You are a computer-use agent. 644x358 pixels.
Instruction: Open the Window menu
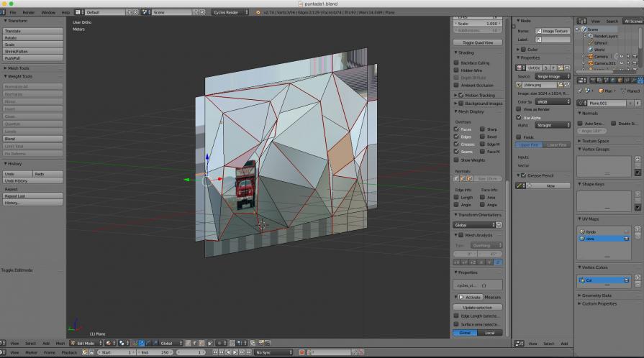click(x=48, y=12)
